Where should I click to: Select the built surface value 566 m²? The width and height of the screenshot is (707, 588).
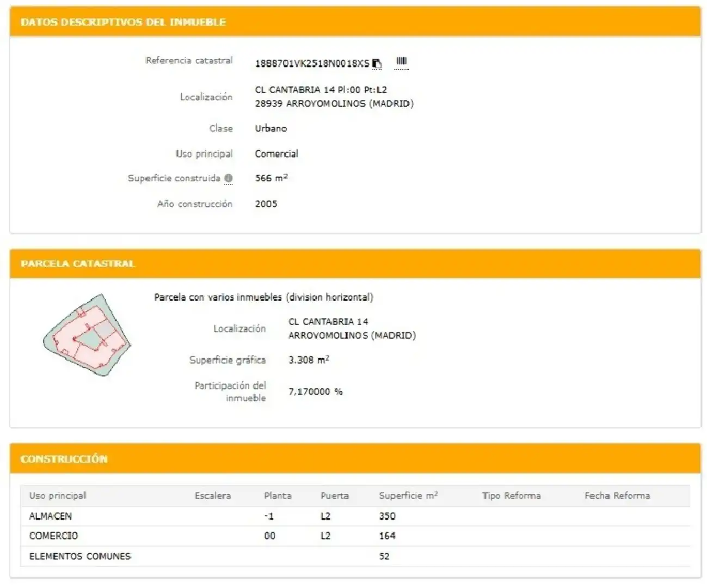pyautogui.click(x=271, y=178)
